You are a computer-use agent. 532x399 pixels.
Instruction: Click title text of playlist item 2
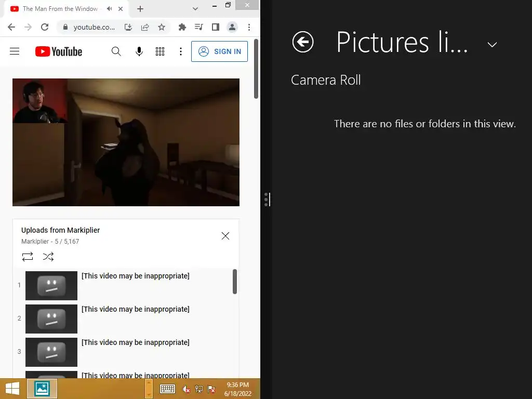click(x=136, y=309)
